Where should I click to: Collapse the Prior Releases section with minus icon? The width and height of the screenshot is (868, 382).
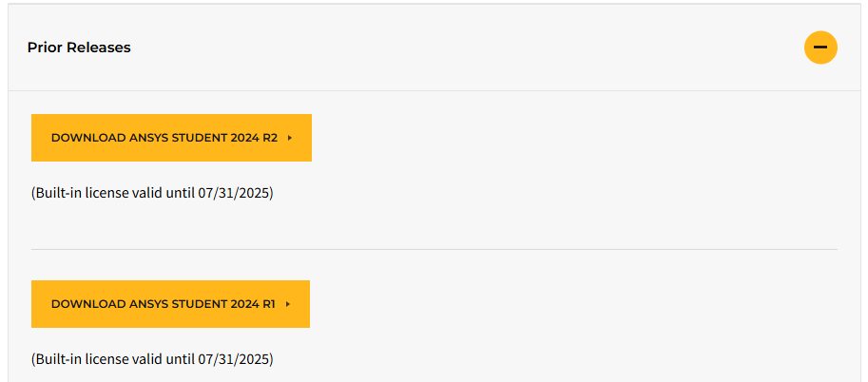coord(820,48)
